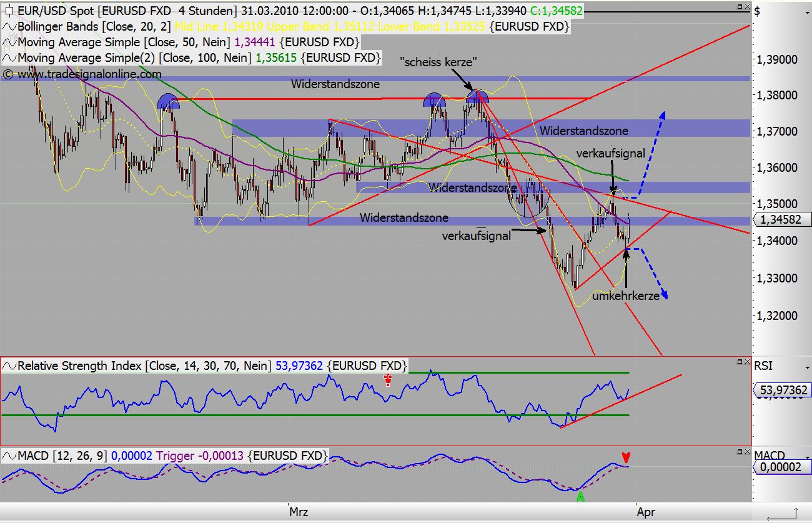This screenshot has height=523, width=812.
Task: Click the purple 1,34441 moving average value
Action: click(255, 42)
